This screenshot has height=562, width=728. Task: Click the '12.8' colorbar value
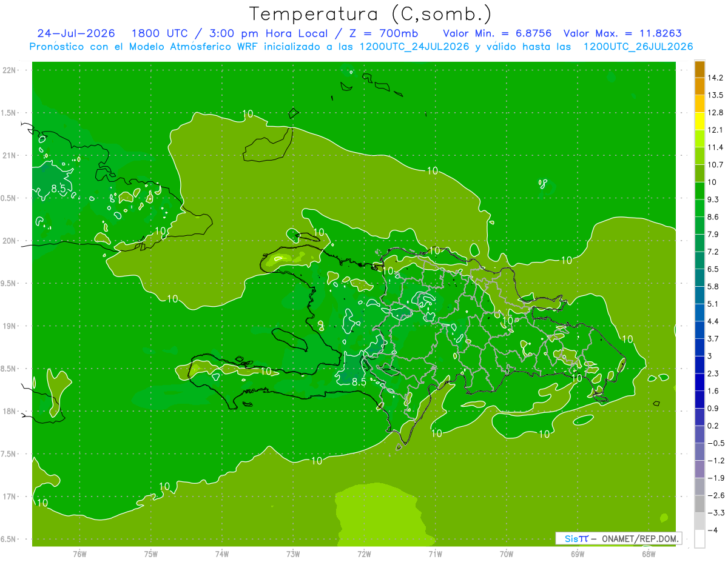pyautogui.click(x=716, y=113)
